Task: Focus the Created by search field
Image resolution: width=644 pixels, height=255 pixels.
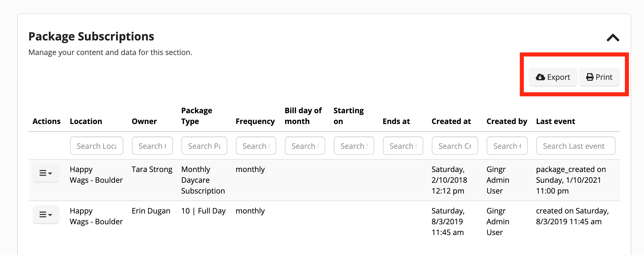Action: [x=507, y=146]
